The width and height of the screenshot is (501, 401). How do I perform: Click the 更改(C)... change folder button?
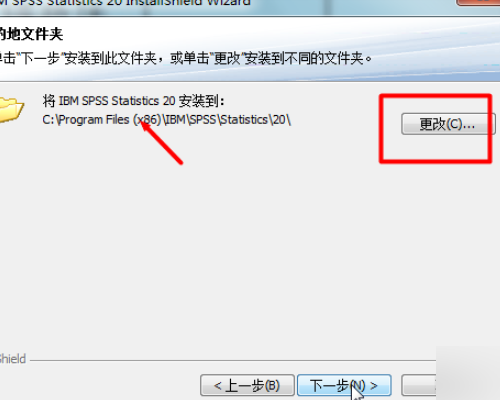pyautogui.click(x=448, y=124)
